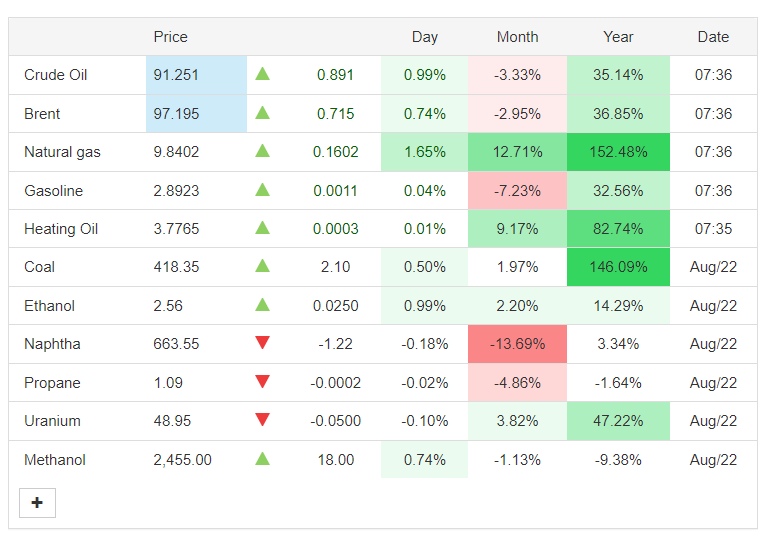Open the Ethanol commodity link

click(x=49, y=306)
